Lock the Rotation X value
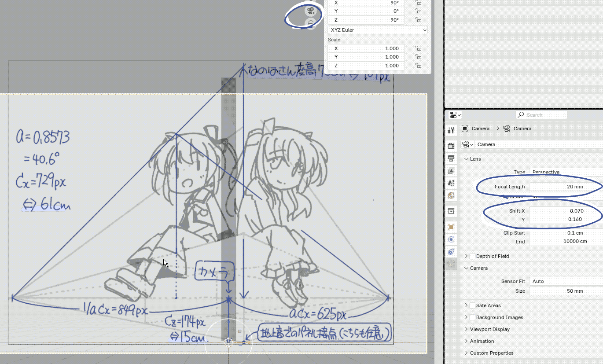The width and height of the screenshot is (603, 364). pyautogui.click(x=418, y=3)
